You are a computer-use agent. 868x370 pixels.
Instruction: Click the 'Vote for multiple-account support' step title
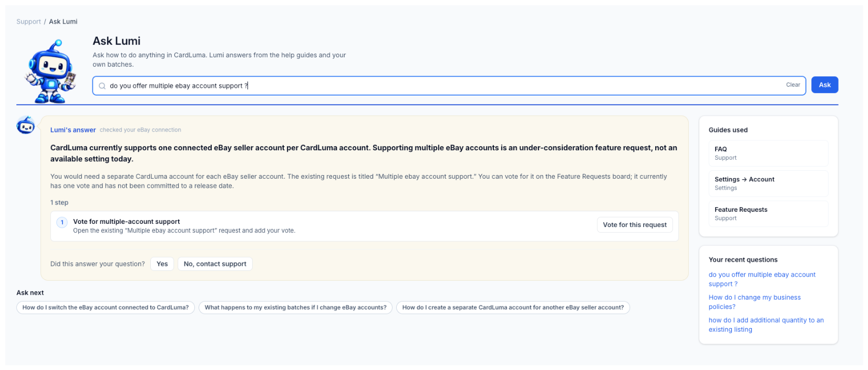(126, 221)
